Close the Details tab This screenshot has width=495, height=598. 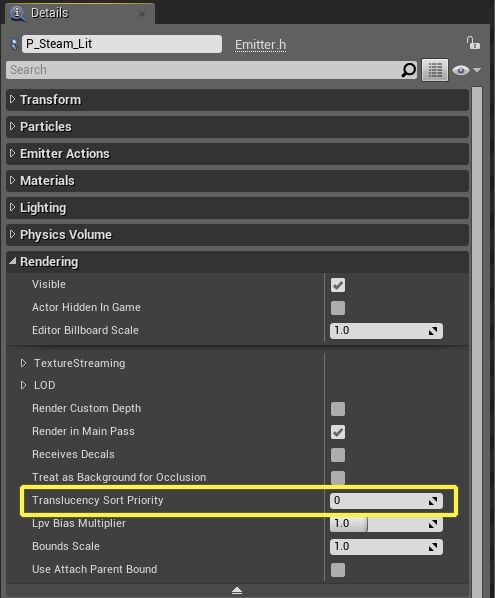click(x=141, y=14)
